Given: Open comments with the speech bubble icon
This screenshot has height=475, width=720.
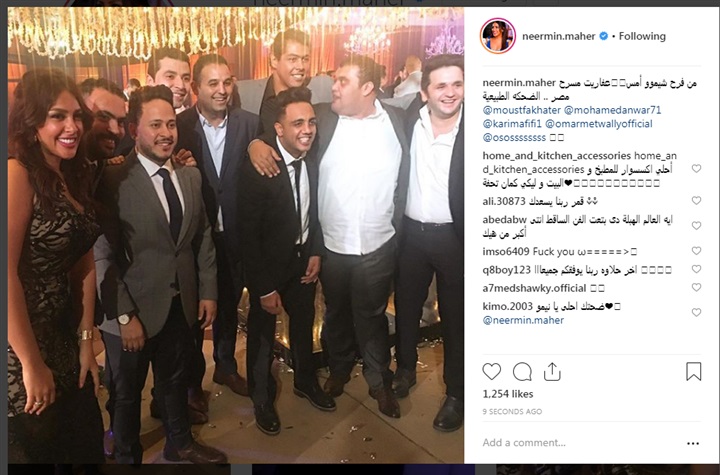Looking at the screenshot, I should pyautogui.click(x=522, y=372).
